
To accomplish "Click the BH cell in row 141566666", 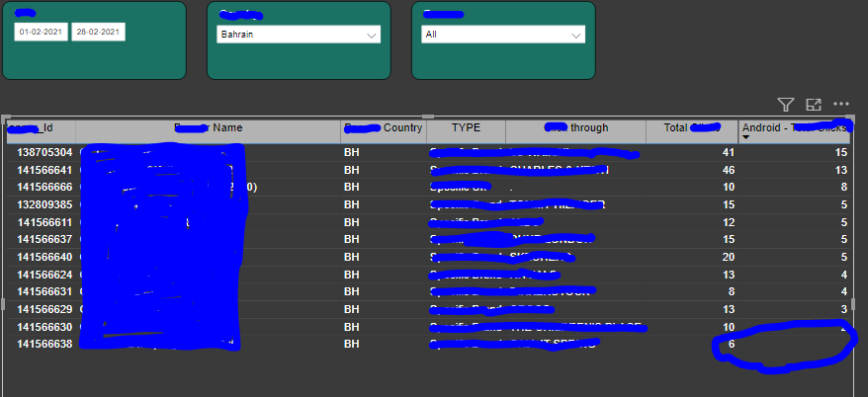I will coord(352,188).
